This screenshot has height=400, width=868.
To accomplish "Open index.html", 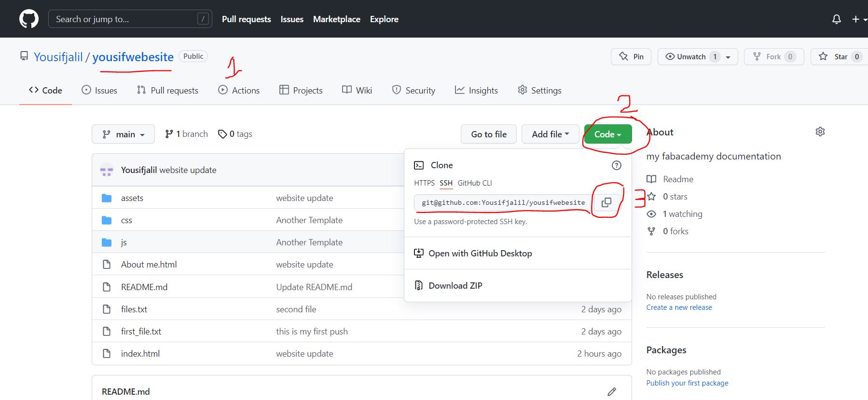I will (x=140, y=354).
